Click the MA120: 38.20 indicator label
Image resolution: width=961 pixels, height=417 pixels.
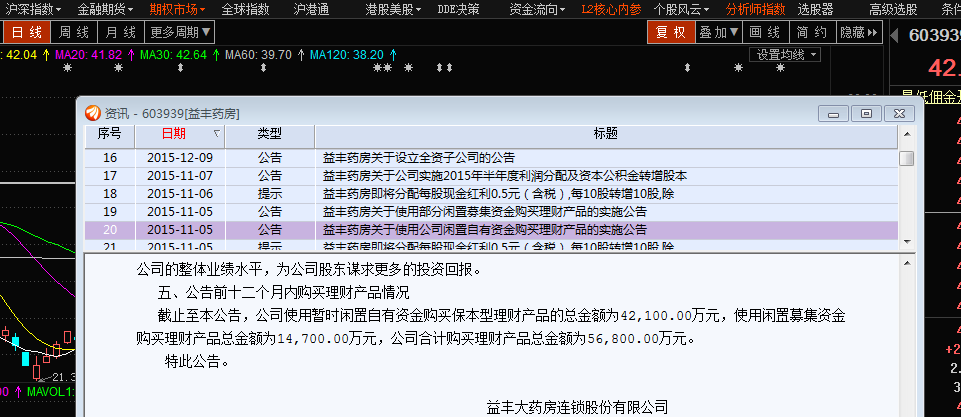[x=347, y=55]
